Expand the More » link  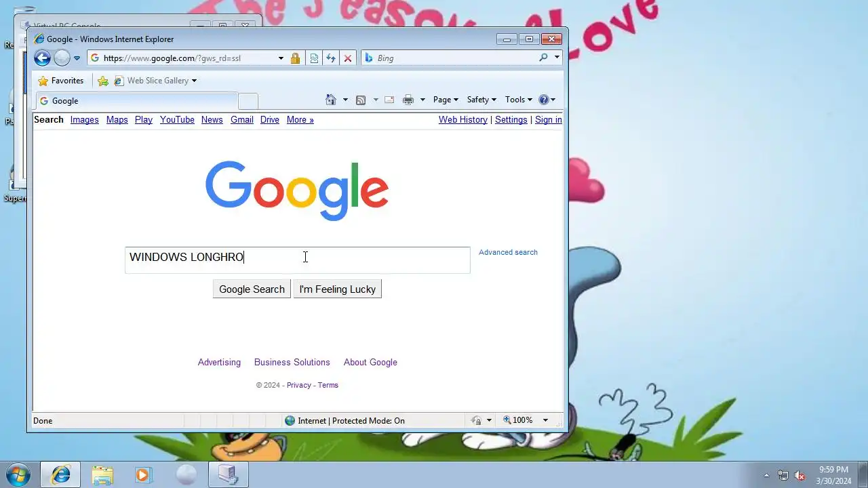(x=300, y=120)
